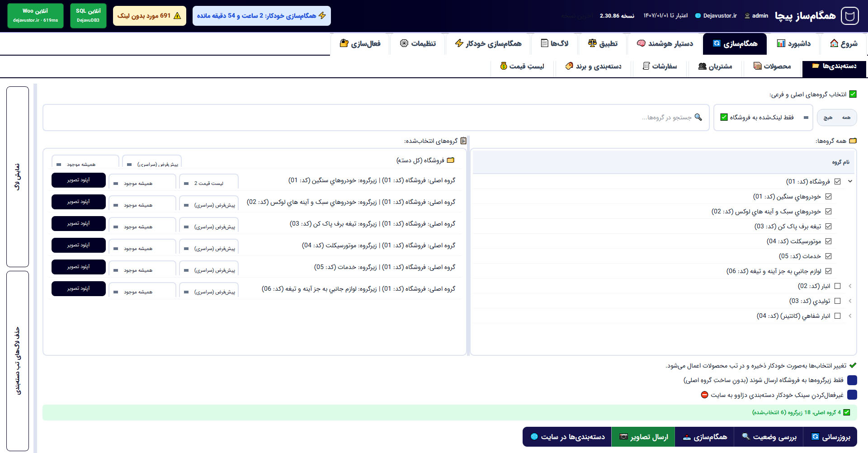
Task: Open لیست قیمت 2 dropdown for خودروهاي سنگين
Action: (x=209, y=182)
